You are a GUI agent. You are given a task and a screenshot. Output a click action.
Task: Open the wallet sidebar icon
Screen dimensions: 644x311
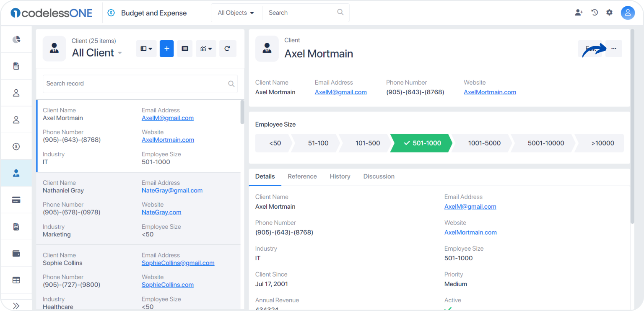[x=16, y=254]
